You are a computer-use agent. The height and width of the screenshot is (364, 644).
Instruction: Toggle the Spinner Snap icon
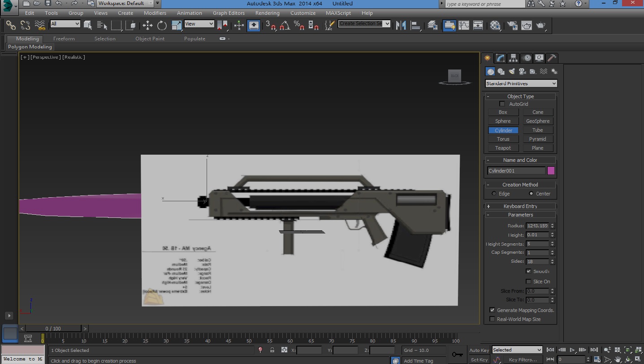click(314, 25)
